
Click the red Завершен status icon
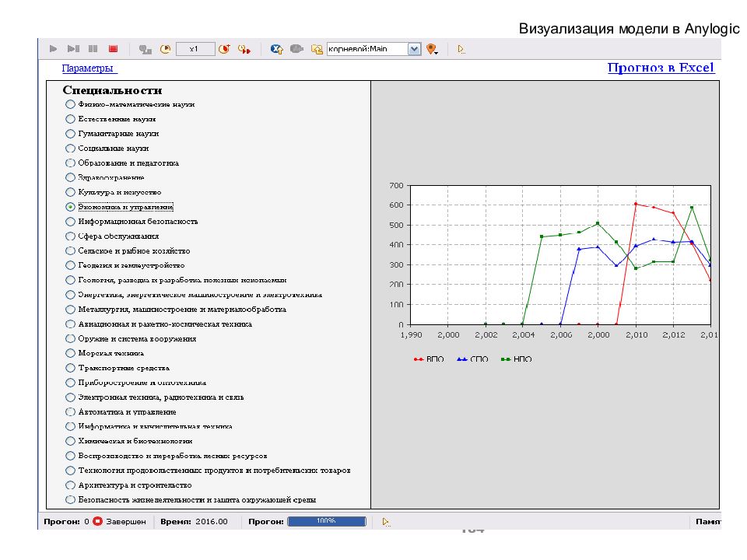pyautogui.click(x=97, y=521)
